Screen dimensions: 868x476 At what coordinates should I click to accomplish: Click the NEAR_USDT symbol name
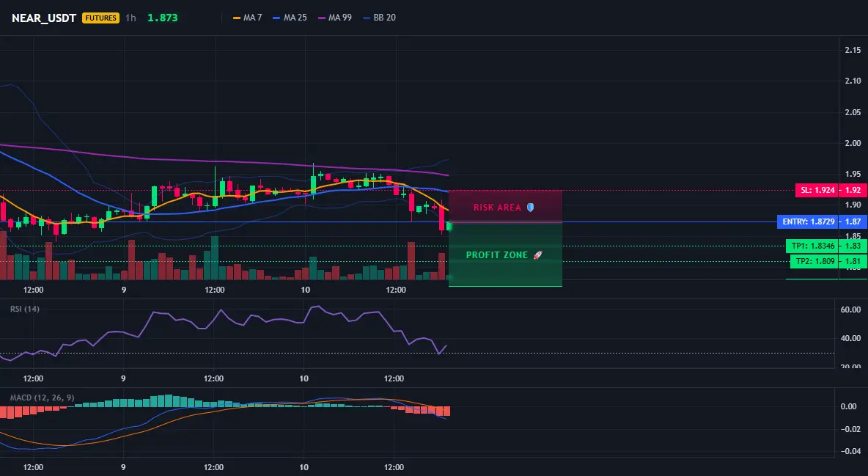point(44,18)
